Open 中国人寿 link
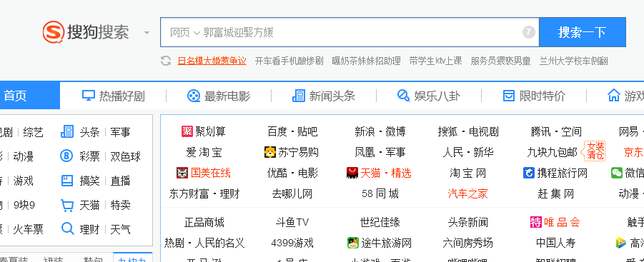This screenshot has width=644, height=262. click(556, 243)
